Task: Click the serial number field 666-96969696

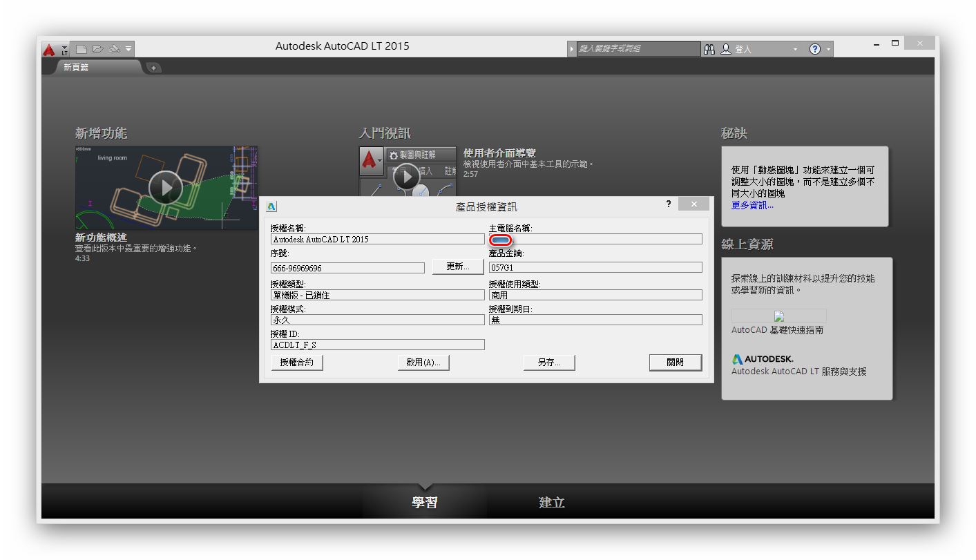Action: tap(348, 268)
